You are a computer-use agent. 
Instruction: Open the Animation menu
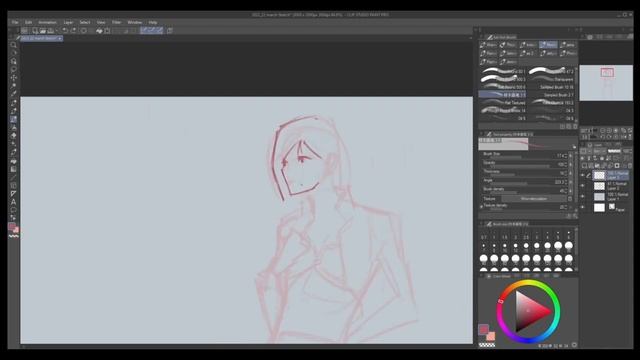[x=47, y=22]
